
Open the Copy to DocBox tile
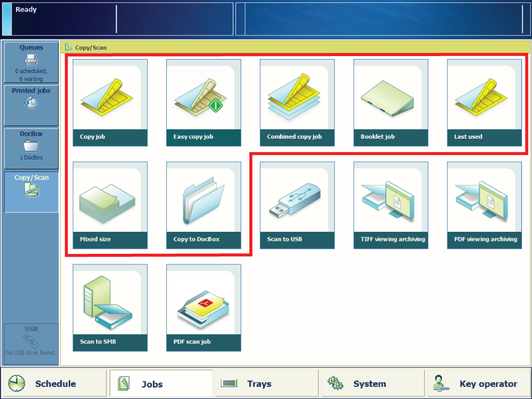[203, 205]
